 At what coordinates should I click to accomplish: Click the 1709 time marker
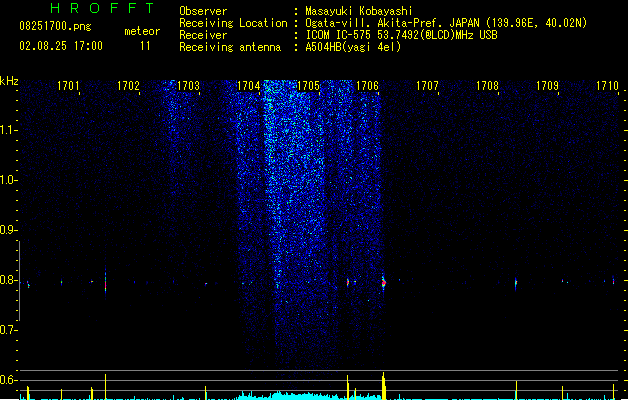(547, 86)
